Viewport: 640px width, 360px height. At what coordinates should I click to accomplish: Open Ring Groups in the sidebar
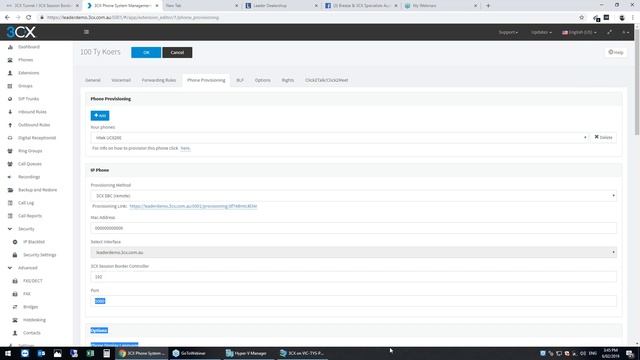click(30, 151)
